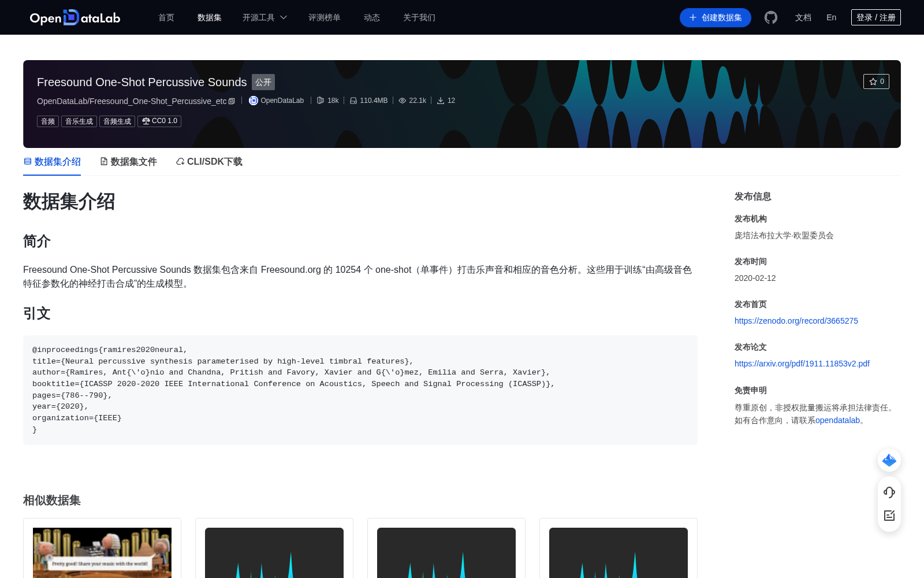Click the 音频生成 tag
This screenshot has height=578, width=924.
click(x=117, y=121)
